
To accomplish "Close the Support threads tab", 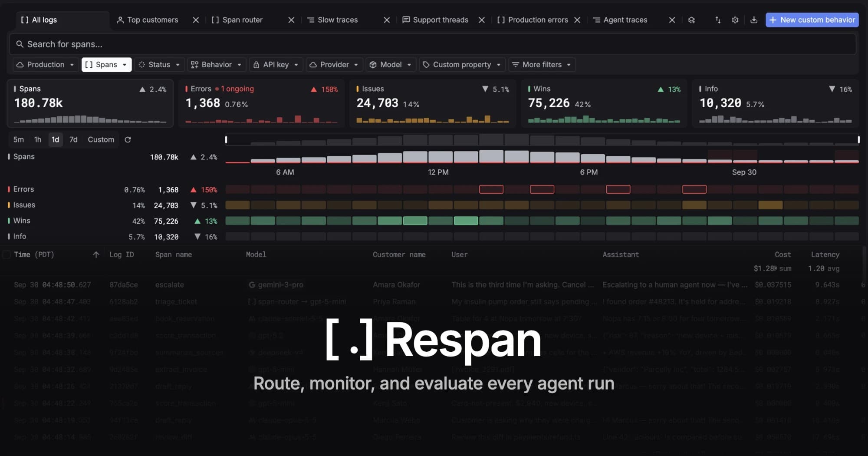I will [482, 20].
